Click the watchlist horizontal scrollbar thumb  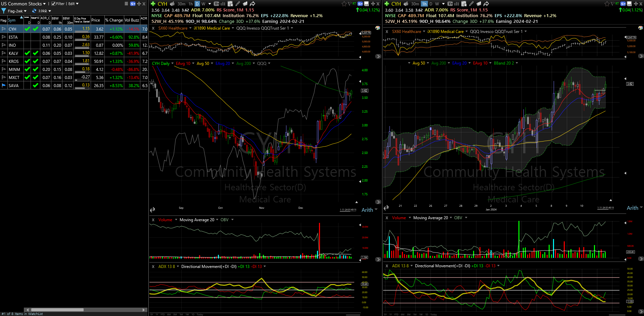click(x=57, y=310)
